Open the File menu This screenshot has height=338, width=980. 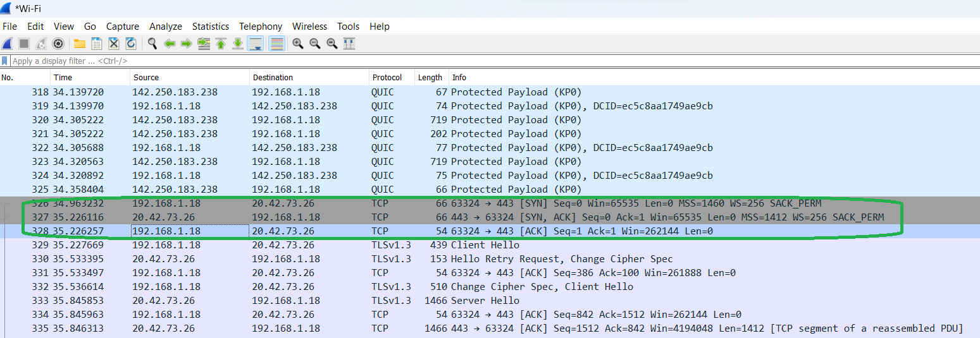pos(9,27)
